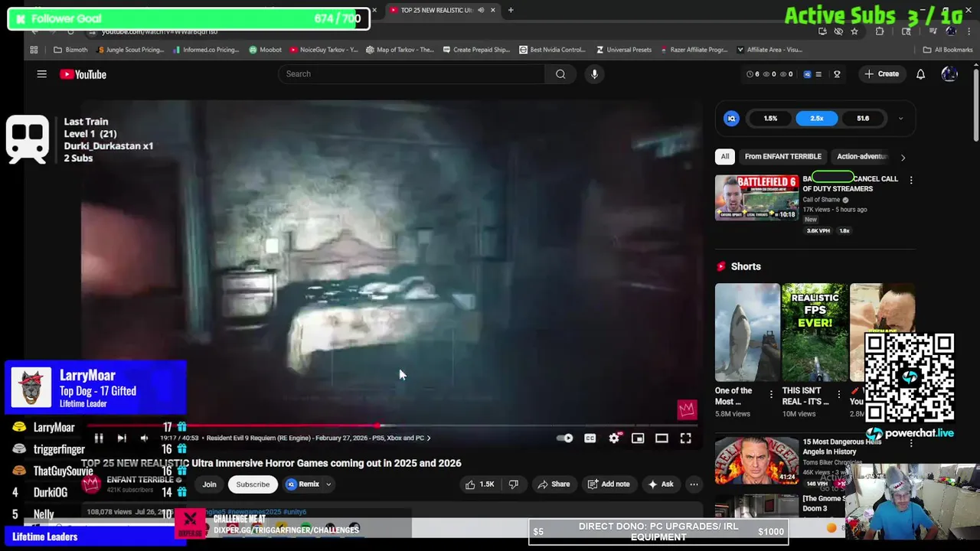980x551 pixels.
Task: Select the From ENFANT TERRIBLE chip
Action: coord(782,156)
